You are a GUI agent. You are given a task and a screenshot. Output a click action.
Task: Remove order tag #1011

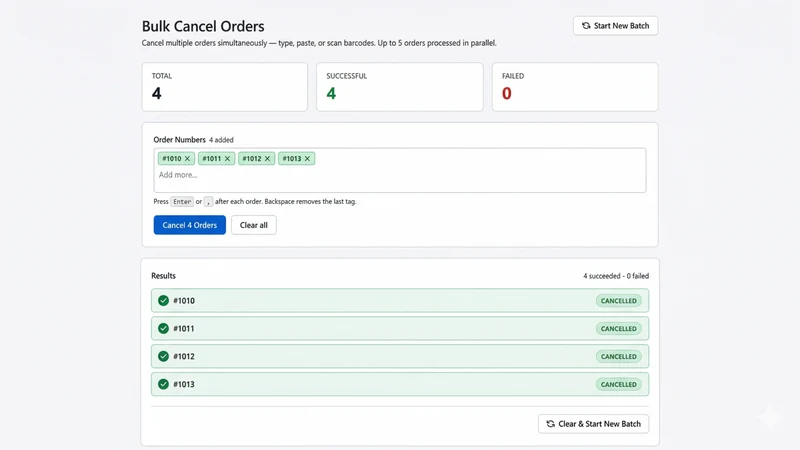[228, 159]
